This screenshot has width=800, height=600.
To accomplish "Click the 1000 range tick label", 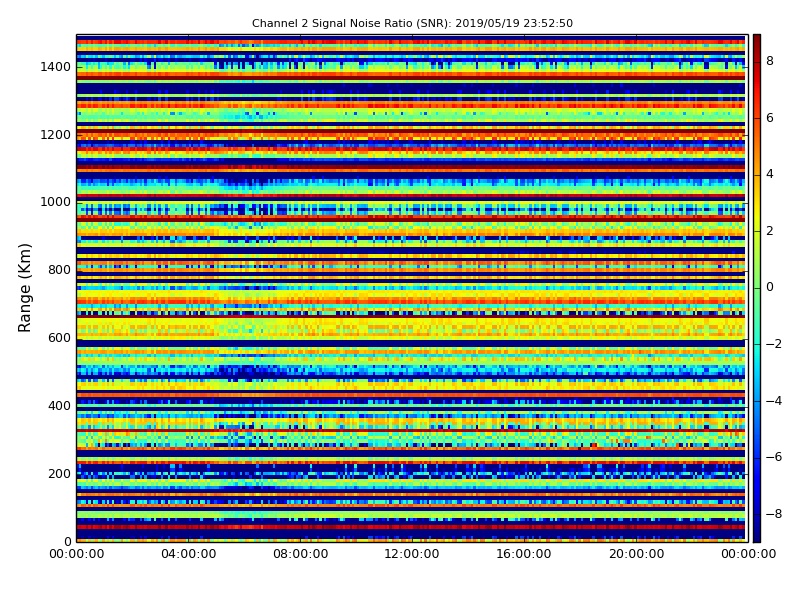I will (x=56, y=202).
